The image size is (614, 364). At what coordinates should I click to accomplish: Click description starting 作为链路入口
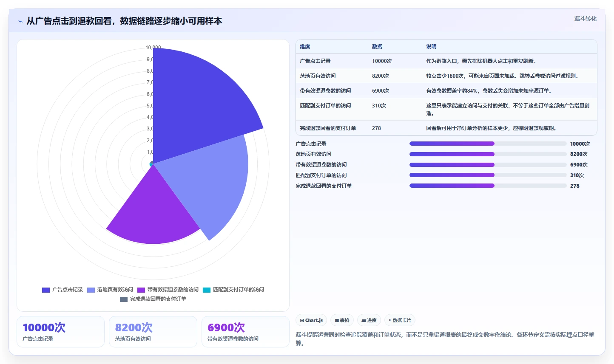click(481, 61)
